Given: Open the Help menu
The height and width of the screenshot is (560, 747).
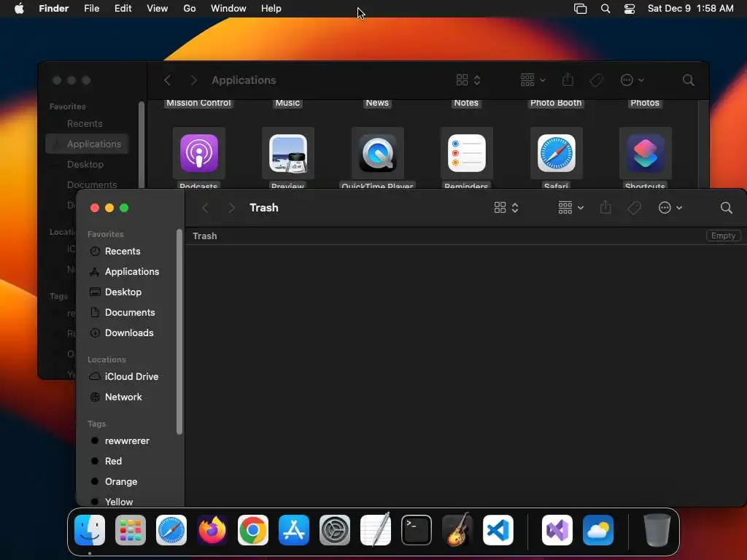Looking at the screenshot, I should 271,9.
